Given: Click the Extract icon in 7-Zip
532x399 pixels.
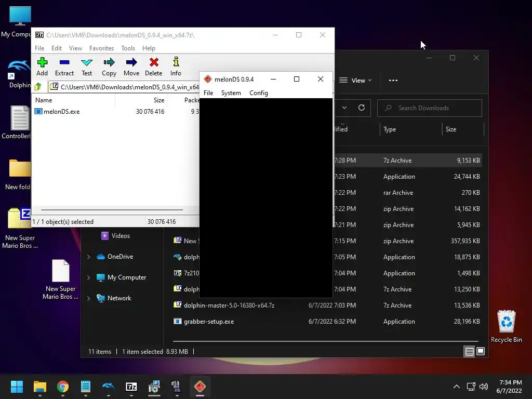Looking at the screenshot, I should (x=64, y=67).
